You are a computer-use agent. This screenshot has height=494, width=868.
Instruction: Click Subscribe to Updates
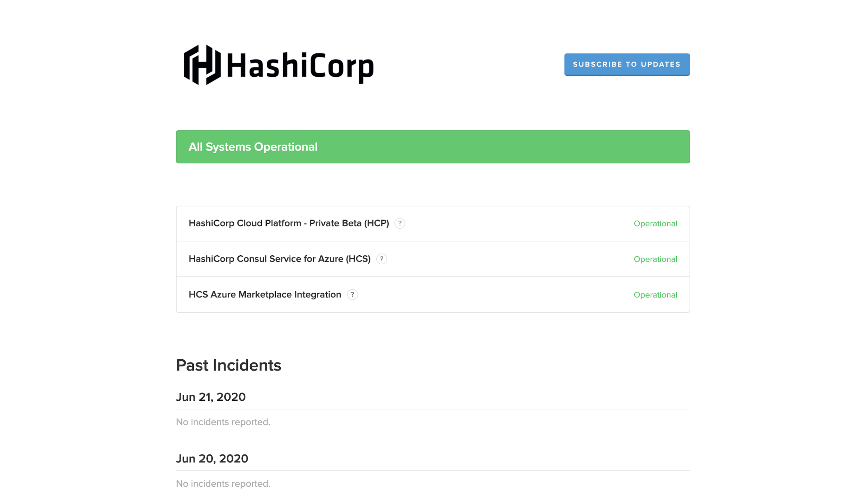click(x=627, y=64)
